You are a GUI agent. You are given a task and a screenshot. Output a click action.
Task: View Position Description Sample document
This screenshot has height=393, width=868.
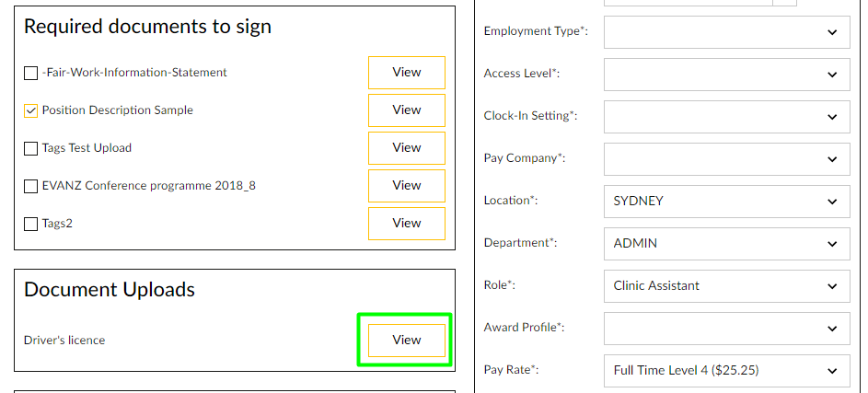pos(406,110)
